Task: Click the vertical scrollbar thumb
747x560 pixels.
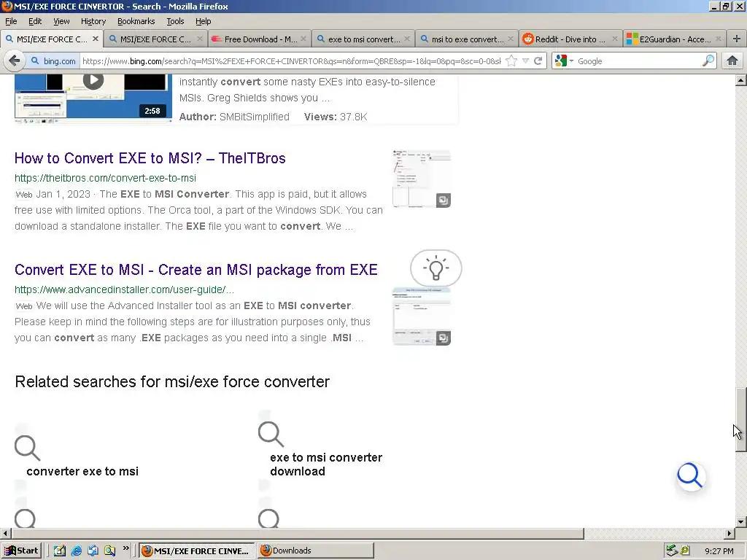Action: tap(741, 420)
